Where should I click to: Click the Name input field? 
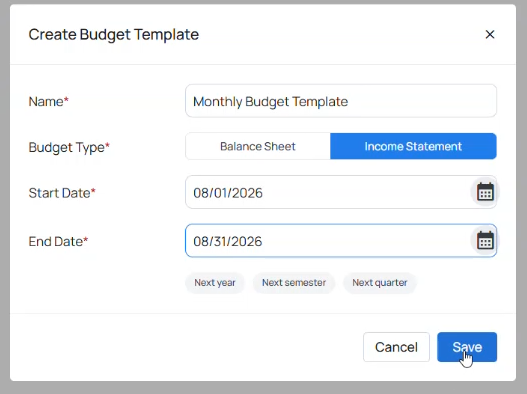point(341,101)
